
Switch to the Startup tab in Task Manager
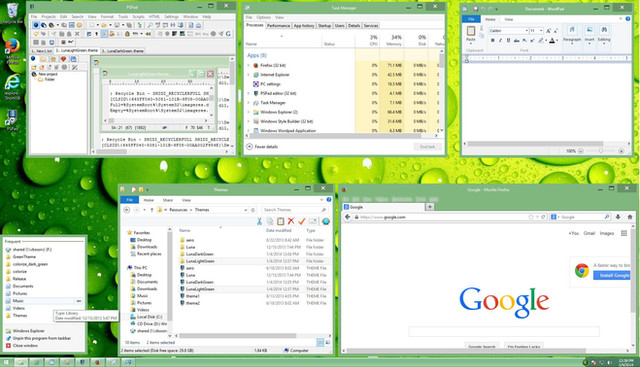(324, 26)
